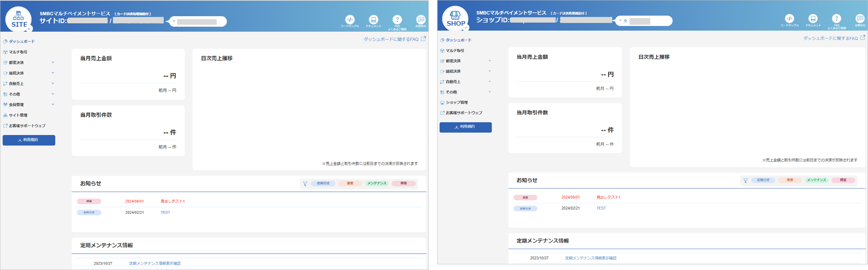Click the filter funnel icon in SITE お知らせ
This screenshot has height=270, width=868.
click(x=305, y=184)
